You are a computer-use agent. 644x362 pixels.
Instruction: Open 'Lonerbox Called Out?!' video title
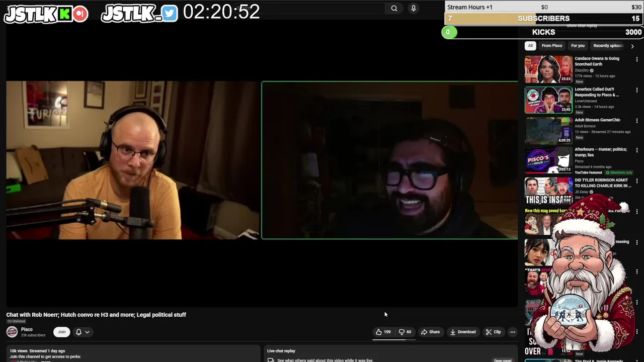597,92
